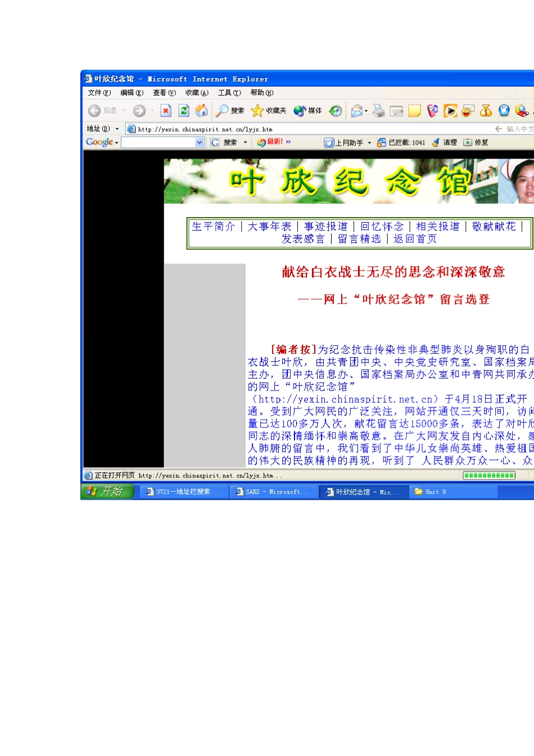Click the 清理 cleanup broom button
Screen dimensions: 534x756
[445, 143]
